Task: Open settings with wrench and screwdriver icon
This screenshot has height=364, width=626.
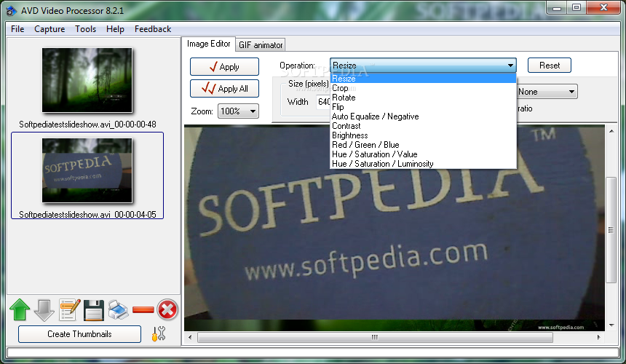Action: pos(159,333)
